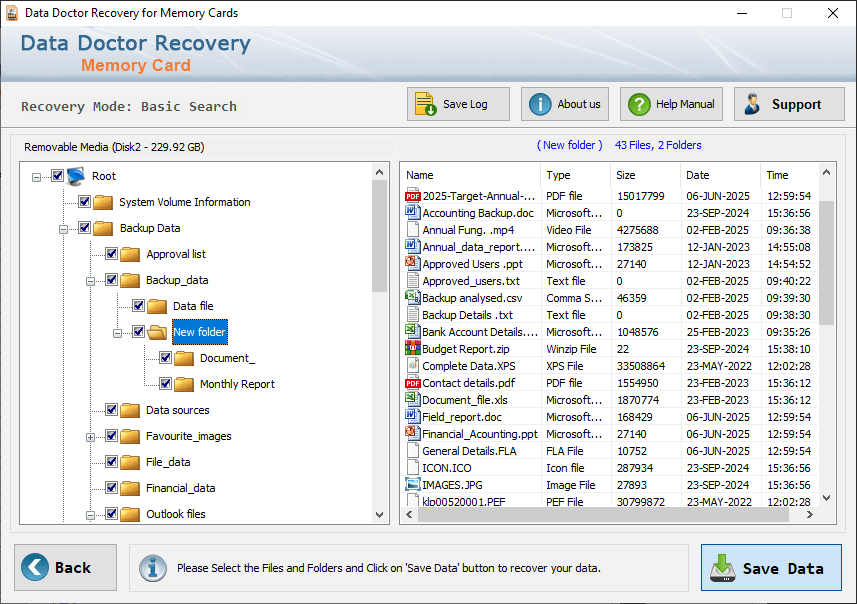Sort file list by Date column
Screen dimensions: 857x604
click(720, 175)
